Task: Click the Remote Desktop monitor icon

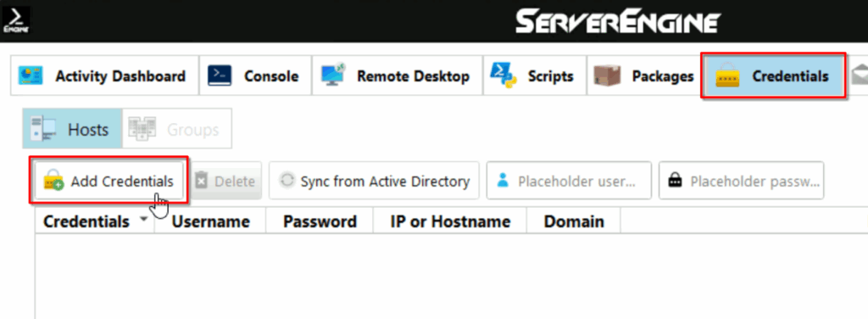Action: coord(333,75)
